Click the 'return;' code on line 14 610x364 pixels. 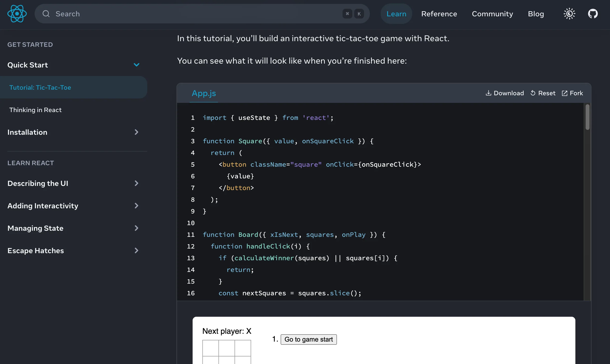[240, 270]
